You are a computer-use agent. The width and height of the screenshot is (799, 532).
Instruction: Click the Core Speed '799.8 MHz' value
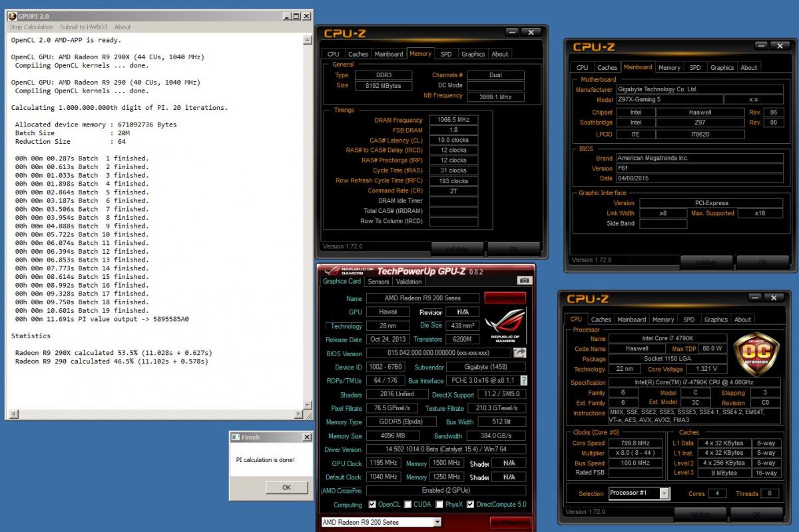[x=635, y=443]
